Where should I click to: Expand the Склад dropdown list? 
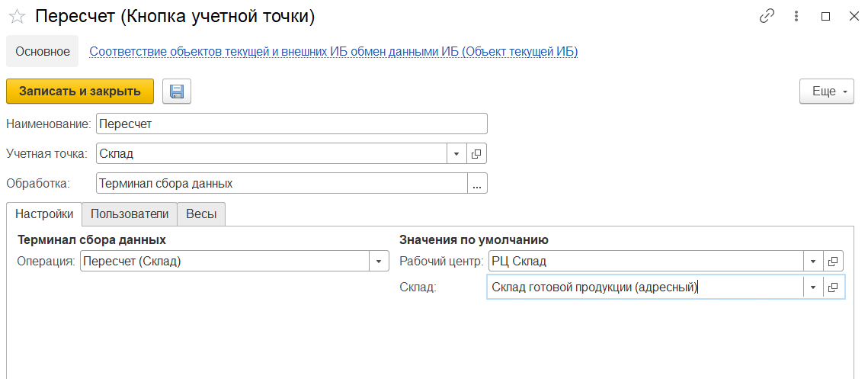click(813, 287)
